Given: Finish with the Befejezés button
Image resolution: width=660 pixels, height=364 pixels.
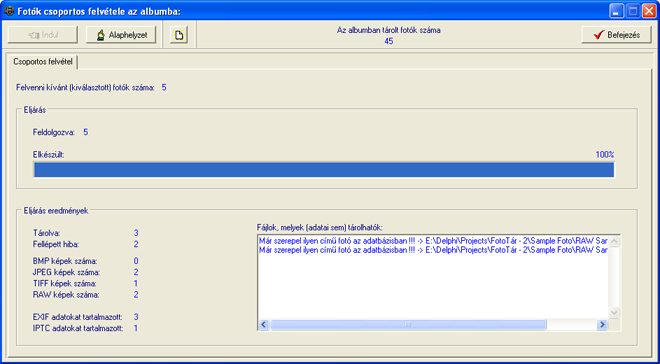Looking at the screenshot, I should (x=617, y=35).
